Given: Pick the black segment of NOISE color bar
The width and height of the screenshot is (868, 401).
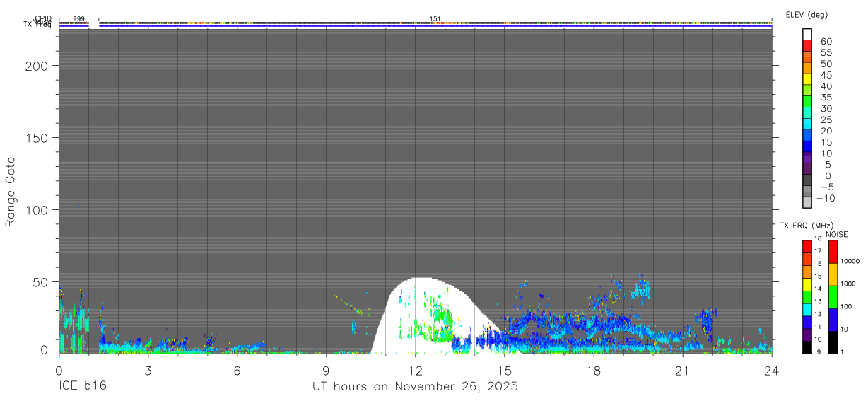Looking at the screenshot, I should (x=833, y=342).
